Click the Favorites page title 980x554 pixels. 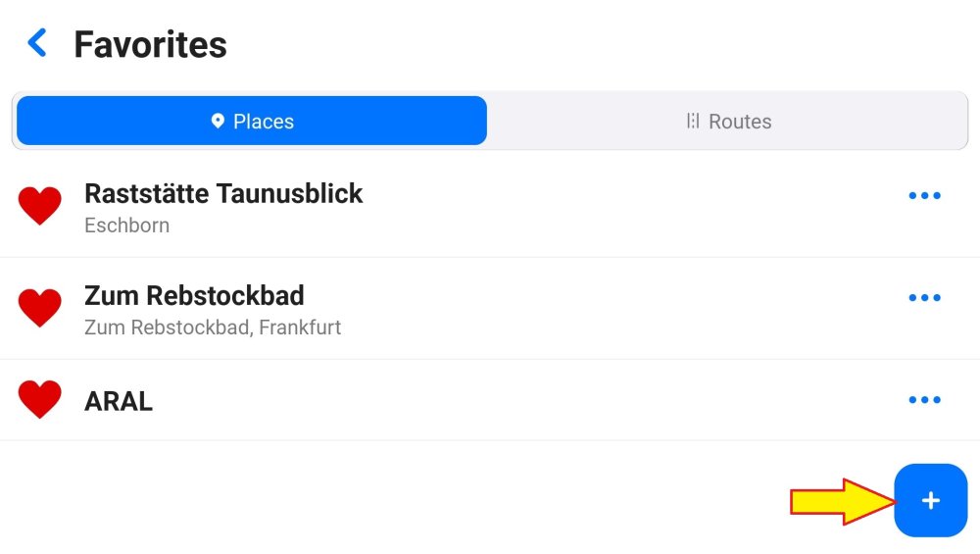(x=150, y=44)
